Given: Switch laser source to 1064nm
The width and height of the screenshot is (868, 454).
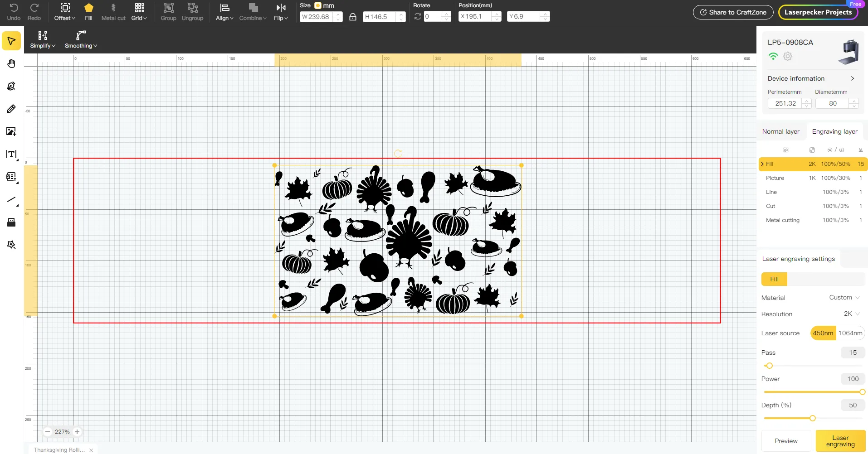Looking at the screenshot, I should pyautogui.click(x=850, y=333).
